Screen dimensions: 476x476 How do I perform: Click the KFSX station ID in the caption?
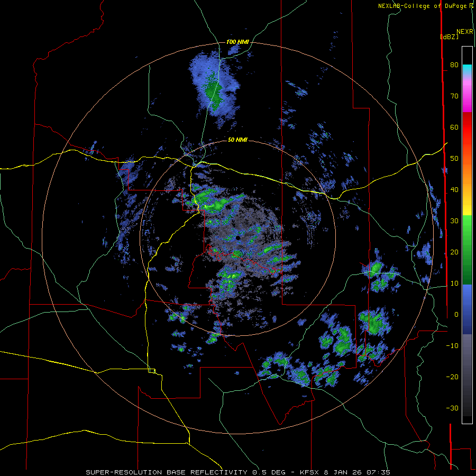point(310,472)
